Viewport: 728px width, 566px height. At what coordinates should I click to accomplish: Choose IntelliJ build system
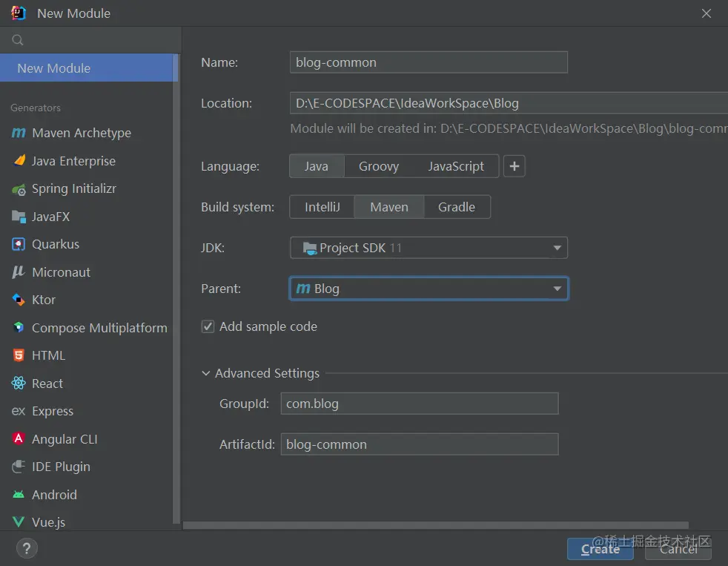coord(322,207)
